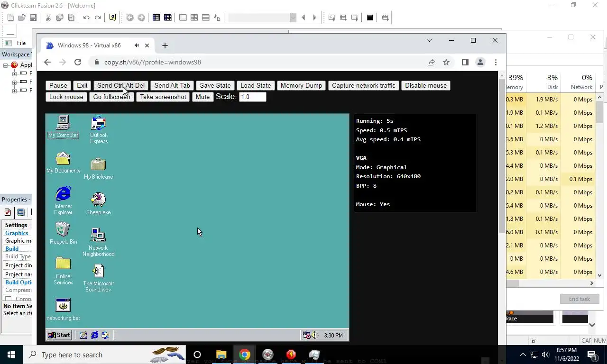The height and width of the screenshot is (364, 607).
Task: Click the Paste icon in Clickteam toolbar
Action: [x=71, y=18]
